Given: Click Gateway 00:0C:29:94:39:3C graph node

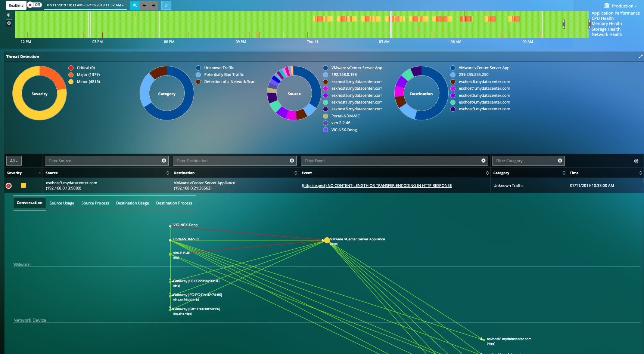Looking at the screenshot, I should click(x=170, y=282).
